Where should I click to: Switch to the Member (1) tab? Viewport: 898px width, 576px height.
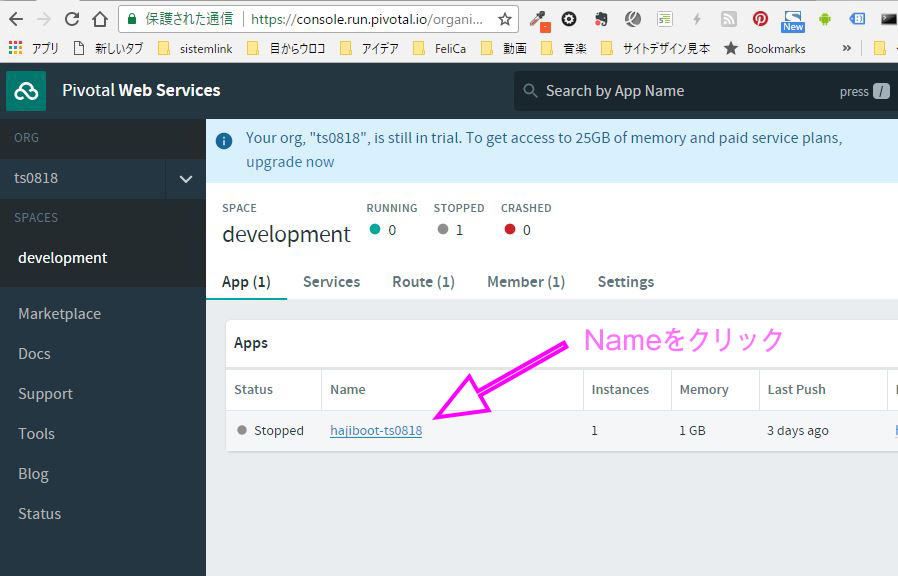(x=526, y=282)
